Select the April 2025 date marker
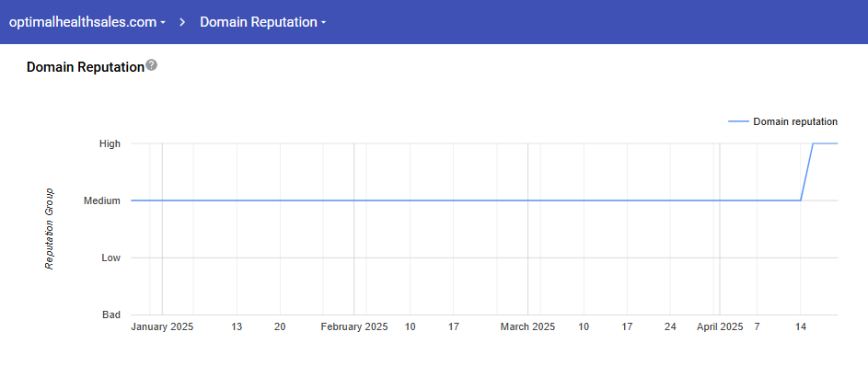The width and height of the screenshot is (868, 366). 720,326
